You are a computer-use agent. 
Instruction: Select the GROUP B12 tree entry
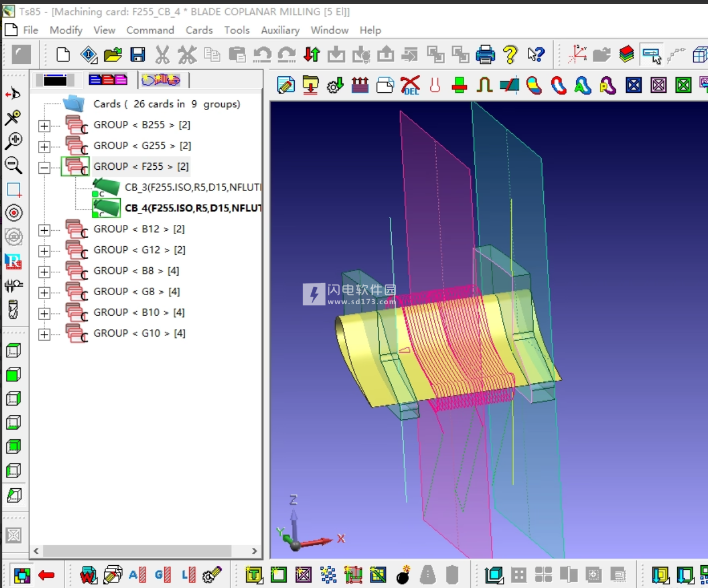[139, 229]
